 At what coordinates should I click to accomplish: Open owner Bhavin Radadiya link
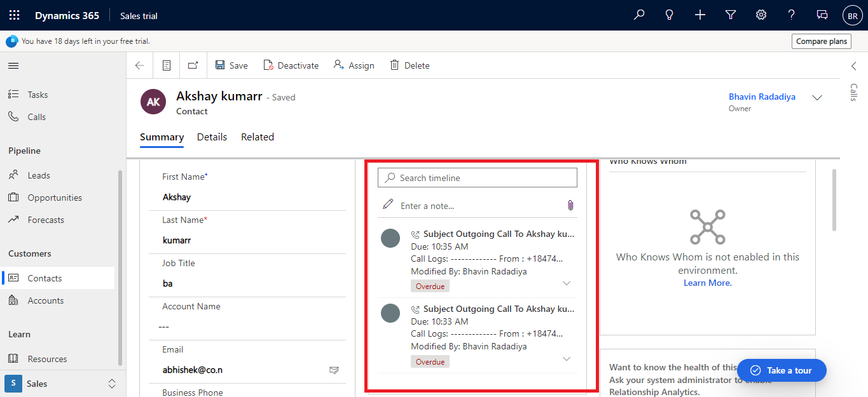point(762,97)
